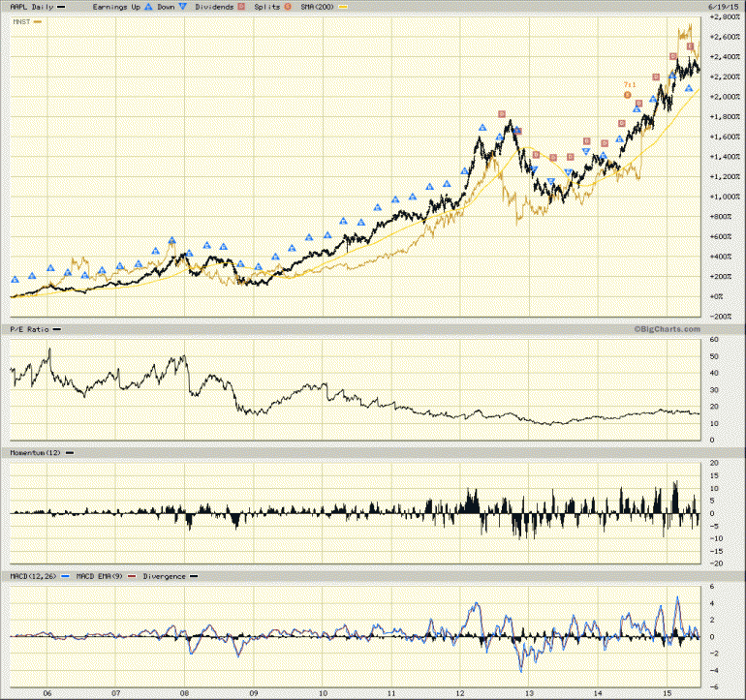Viewport: 746px width, 700px height.
Task: Click the 6/19/15 chart date
Action: (723, 7)
